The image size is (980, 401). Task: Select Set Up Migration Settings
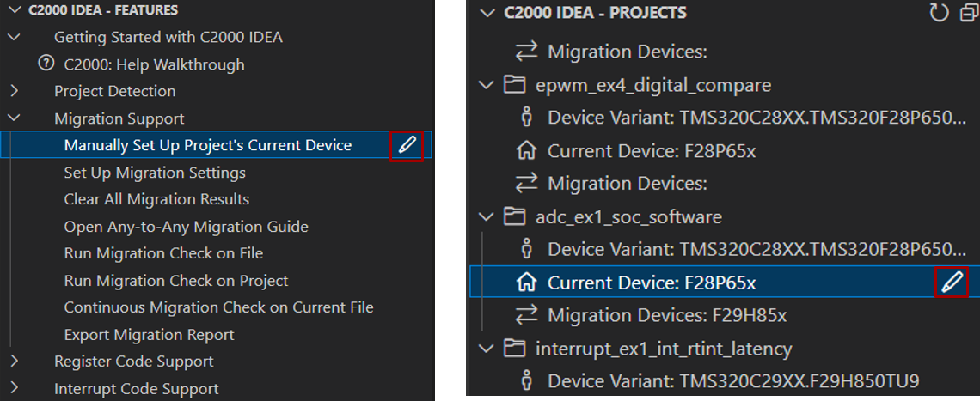tap(155, 173)
